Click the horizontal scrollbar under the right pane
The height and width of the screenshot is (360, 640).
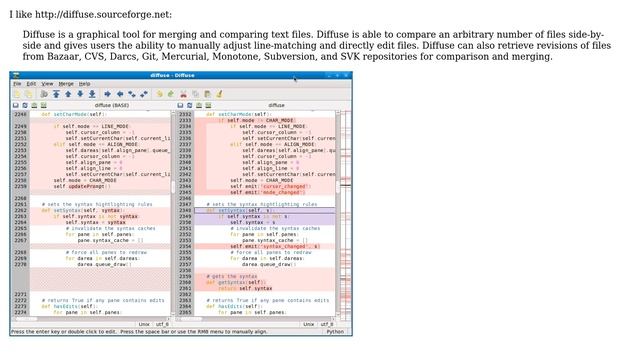click(256, 318)
